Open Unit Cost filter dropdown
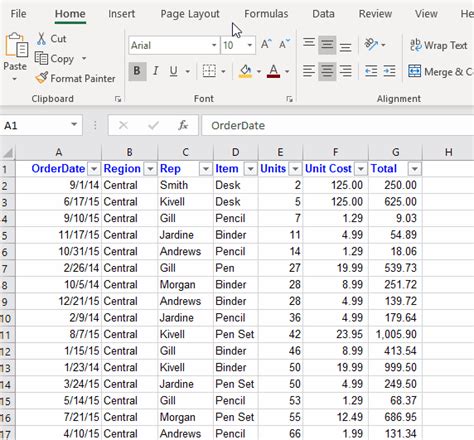The width and height of the screenshot is (474, 440). [361, 169]
